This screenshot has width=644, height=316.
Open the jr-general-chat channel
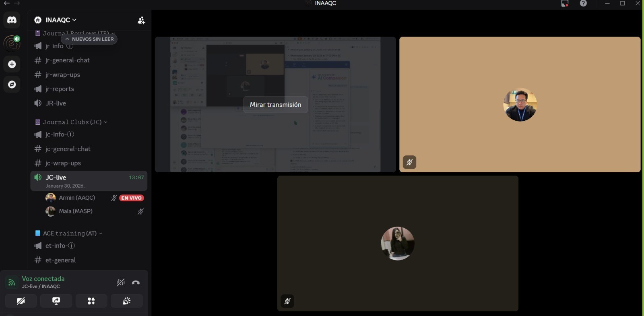pyautogui.click(x=67, y=60)
